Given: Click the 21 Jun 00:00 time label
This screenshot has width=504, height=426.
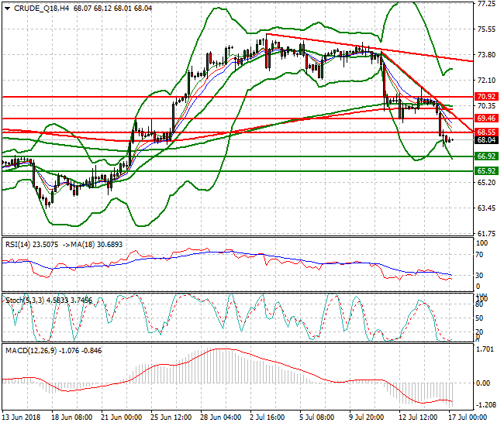Looking at the screenshot, I should pos(122,417).
